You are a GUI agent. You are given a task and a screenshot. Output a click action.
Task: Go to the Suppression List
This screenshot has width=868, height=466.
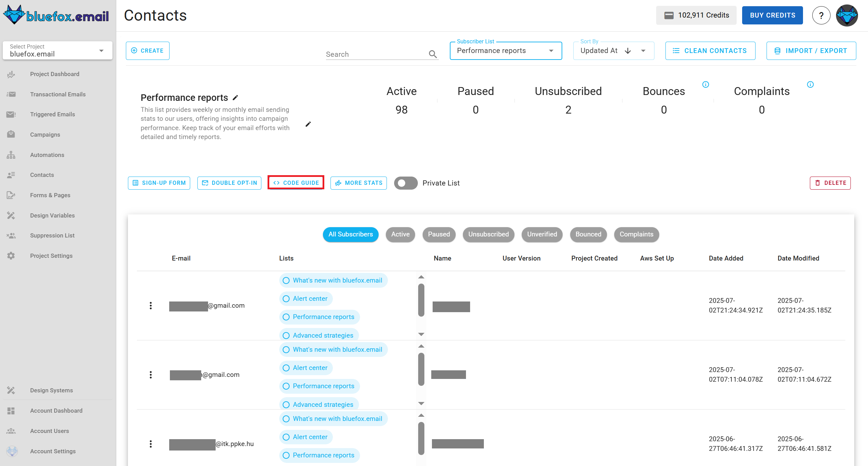click(x=52, y=235)
